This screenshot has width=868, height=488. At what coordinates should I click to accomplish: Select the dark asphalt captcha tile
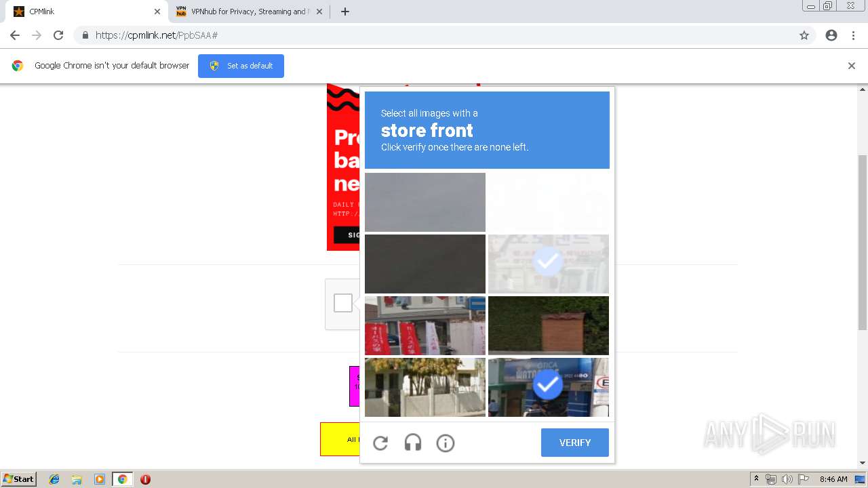coord(425,264)
